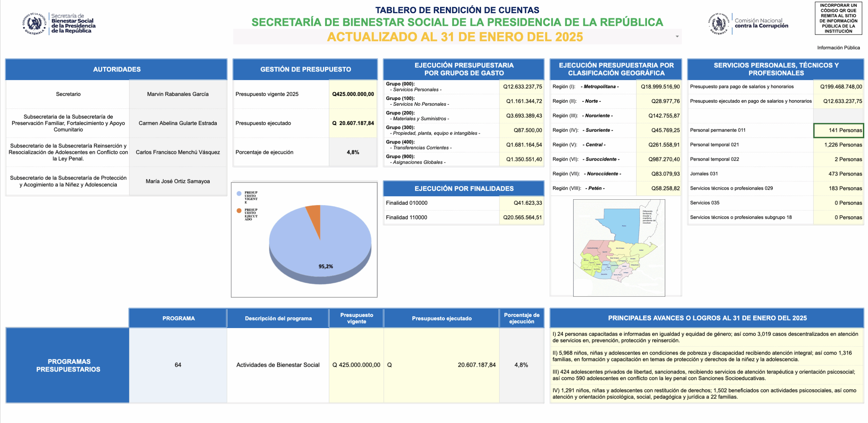Select the AUTORIDADES section header
The image size is (868, 423).
point(117,69)
